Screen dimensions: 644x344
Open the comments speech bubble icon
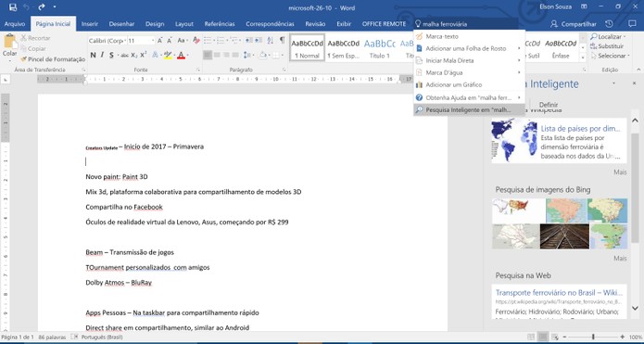pos(633,23)
